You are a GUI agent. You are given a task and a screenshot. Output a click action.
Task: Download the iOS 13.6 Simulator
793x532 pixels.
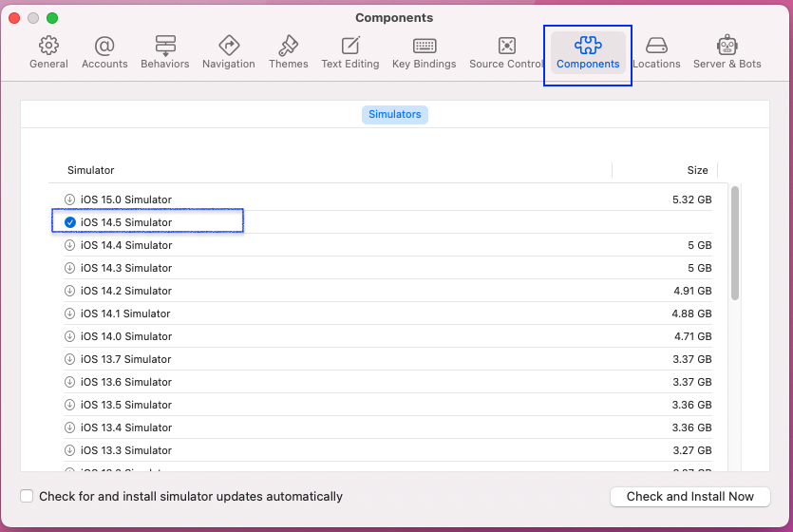[69, 381]
